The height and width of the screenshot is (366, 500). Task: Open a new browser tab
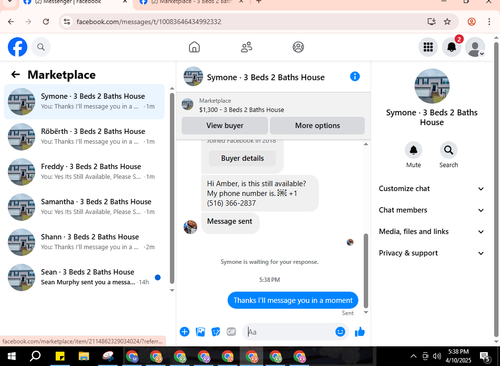(x=258, y=2)
